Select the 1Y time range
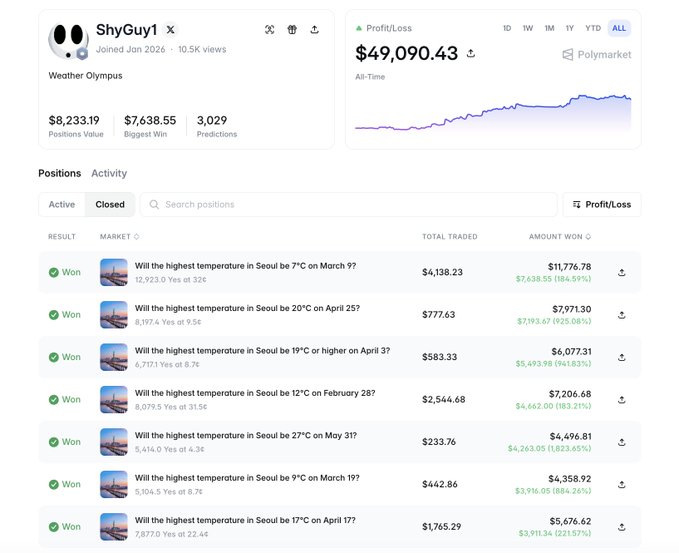The width and height of the screenshot is (679, 553). coord(569,28)
